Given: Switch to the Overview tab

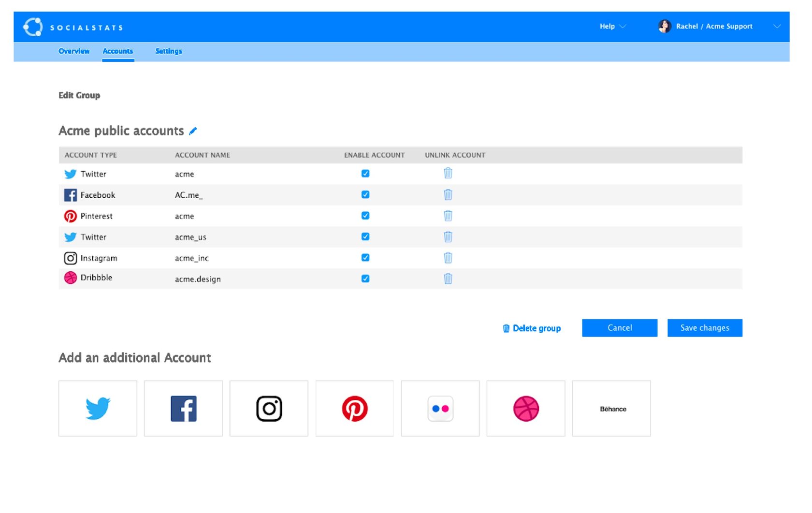Looking at the screenshot, I should coord(74,51).
